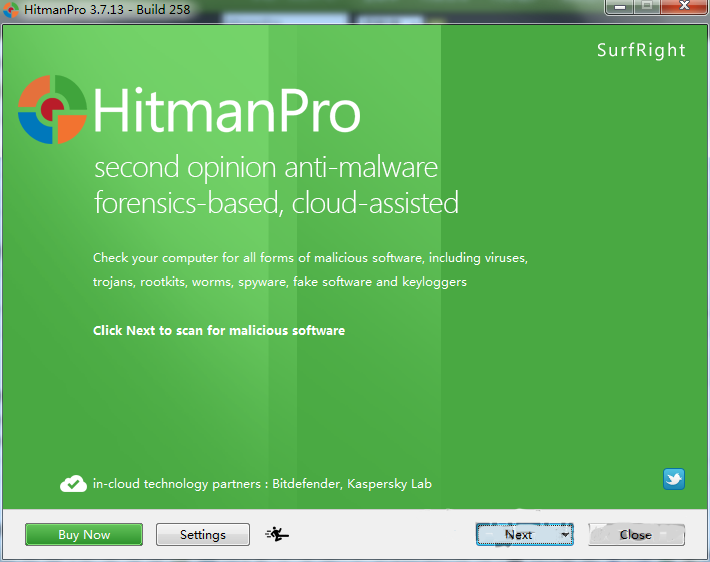The width and height of the screenshot is (710, 562).
Task: Click the SurfRight brand text
Action: pyautogui.click(x=641, y=50)
